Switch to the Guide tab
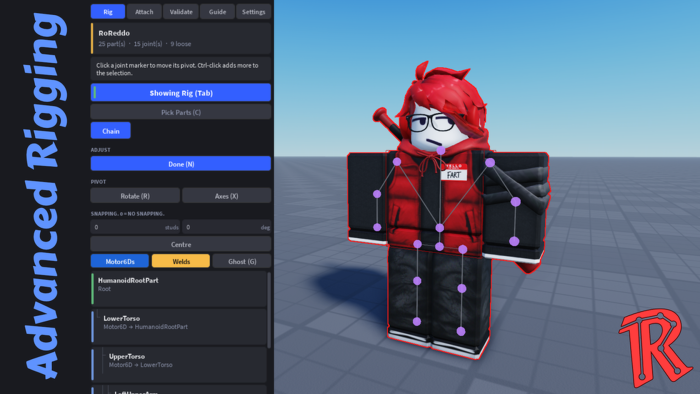The width and height of the screenshot is (700, 394). pos(217,12)
